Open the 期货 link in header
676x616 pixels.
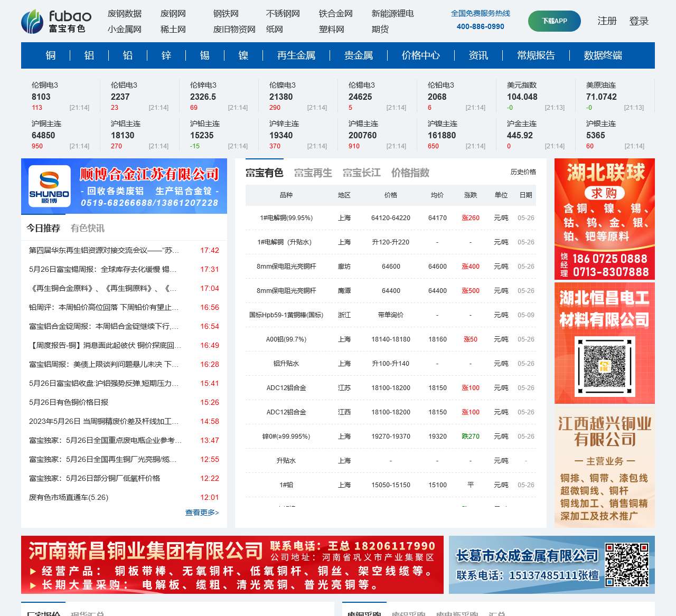pos(380,29)
